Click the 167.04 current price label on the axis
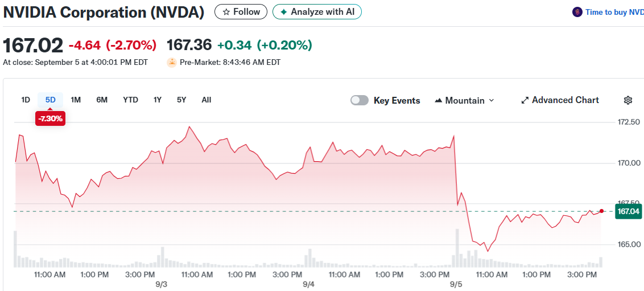644x291 pixels. click(x=629, y=212)
